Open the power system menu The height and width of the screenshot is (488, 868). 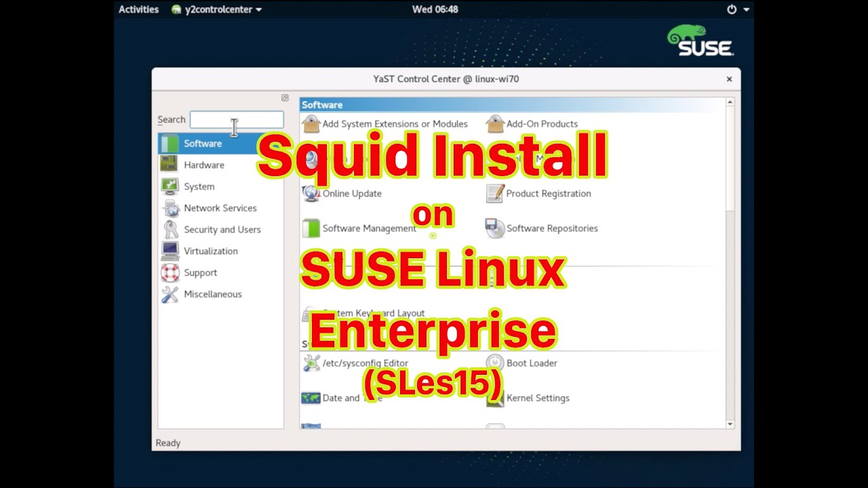(x=738, y=9)
